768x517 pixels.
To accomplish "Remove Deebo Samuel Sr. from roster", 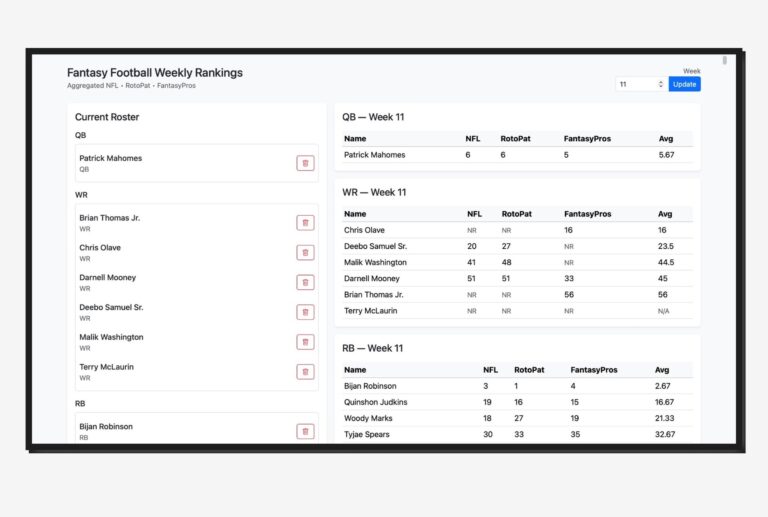I will [x=305, y=312].
